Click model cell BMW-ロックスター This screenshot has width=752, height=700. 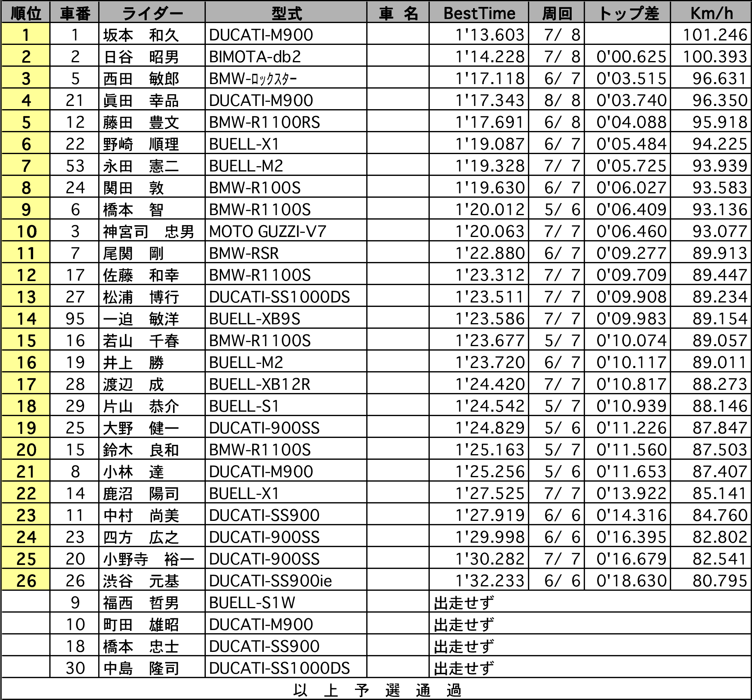(253, 78)
